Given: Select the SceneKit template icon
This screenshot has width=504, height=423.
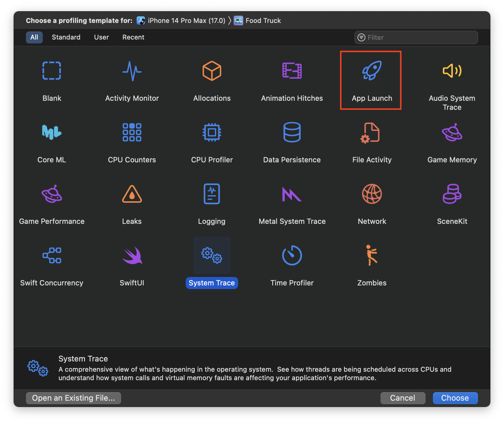Looking at the screenshot, I should (x=452, y=194).
